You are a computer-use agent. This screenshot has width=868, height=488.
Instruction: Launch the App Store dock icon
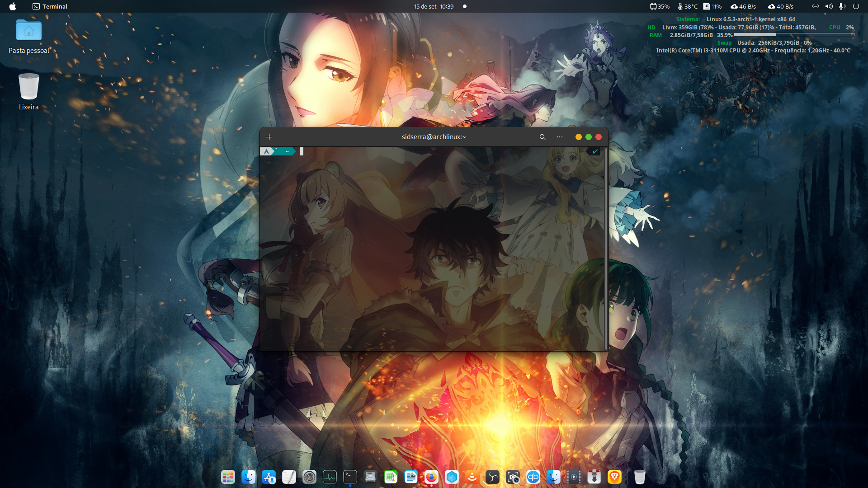click(269, 477)
